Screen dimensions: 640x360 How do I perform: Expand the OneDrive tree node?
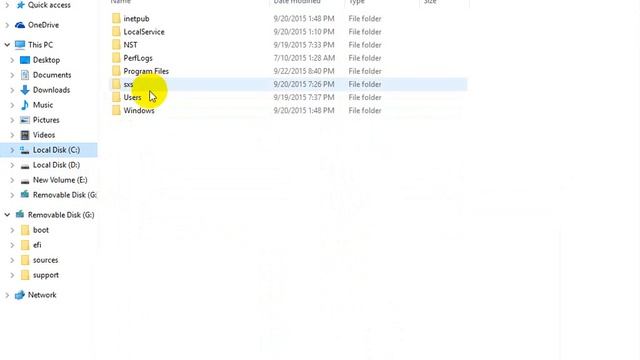7,25
